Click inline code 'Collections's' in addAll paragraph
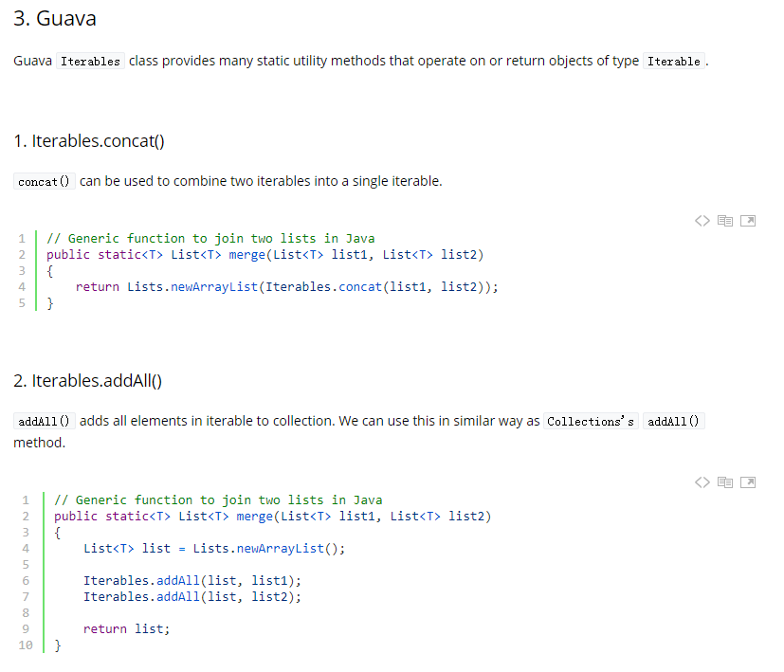 click(591, 421)
